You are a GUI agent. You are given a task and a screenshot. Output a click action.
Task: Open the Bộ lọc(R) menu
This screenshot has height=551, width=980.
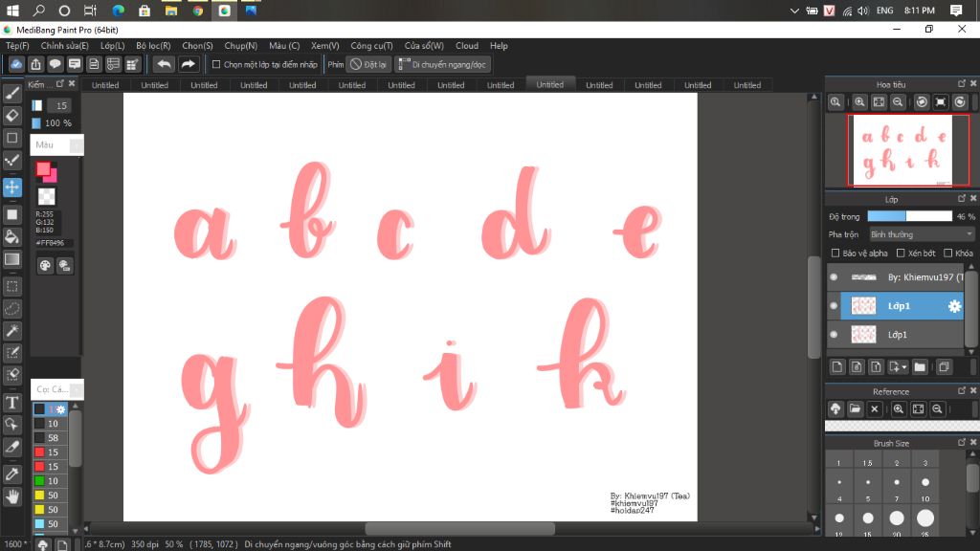153,46
